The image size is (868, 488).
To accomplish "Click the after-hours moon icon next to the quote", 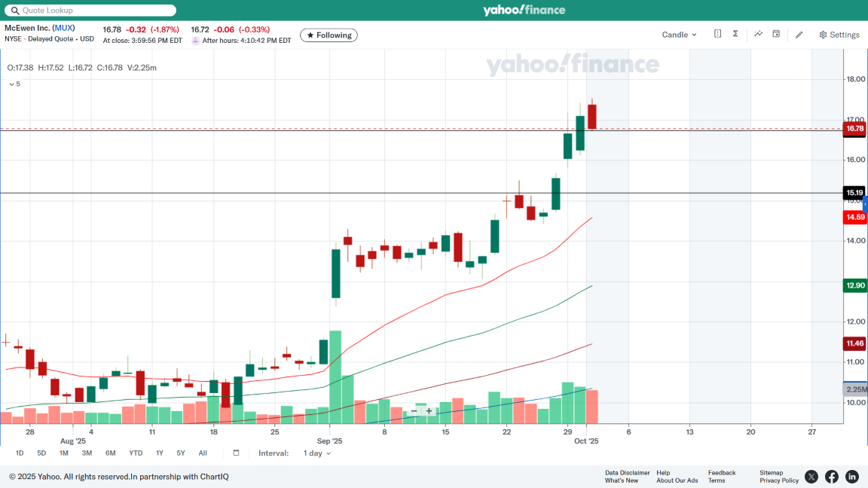I will point(195,41).
